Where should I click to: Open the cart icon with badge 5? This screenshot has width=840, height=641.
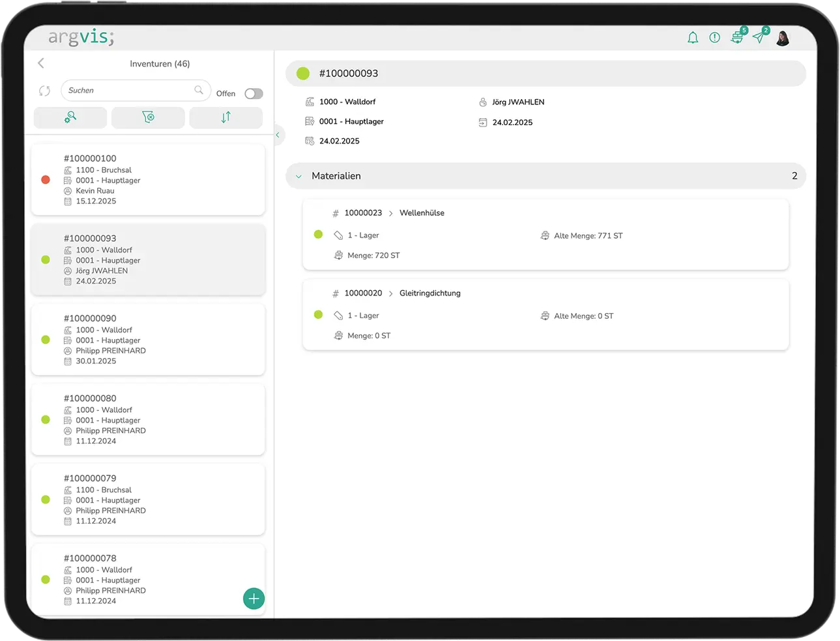coord(737,38)
